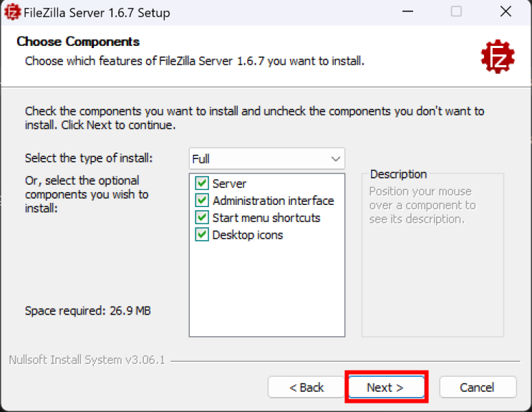This screenshot has width=532, height=412.
Task: Toggle the Administration interface checkbox
Action: [202, 201]
